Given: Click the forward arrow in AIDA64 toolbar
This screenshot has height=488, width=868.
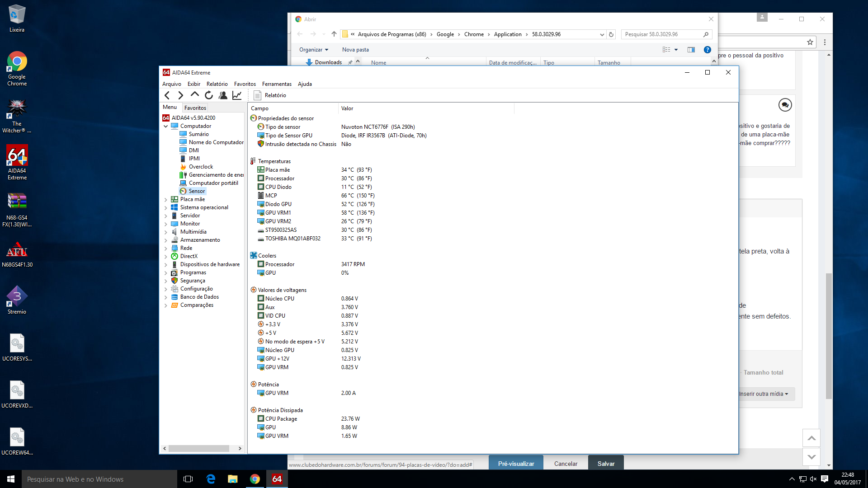Looking at the screenshot, I should (181, 95).
